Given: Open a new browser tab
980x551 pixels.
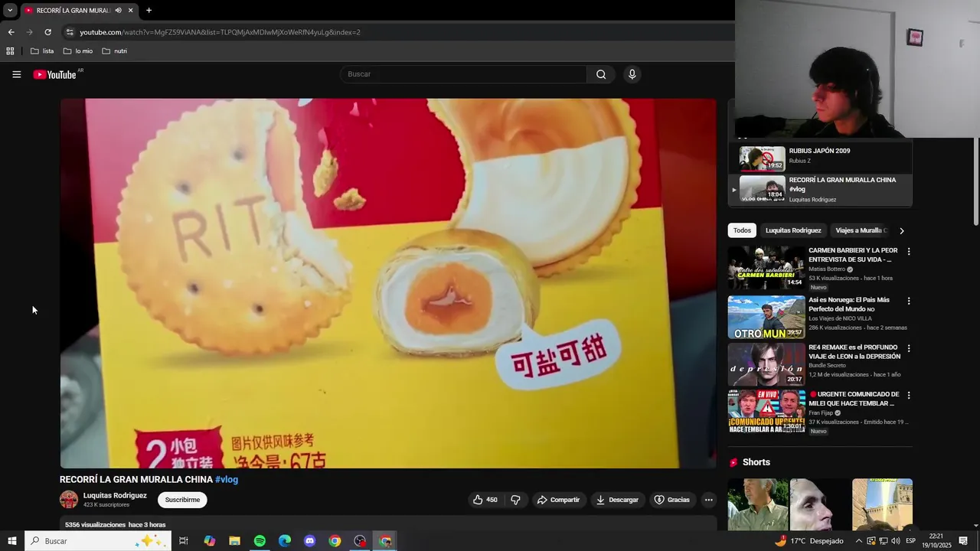Looking at the screenshot, I should 149,10.
